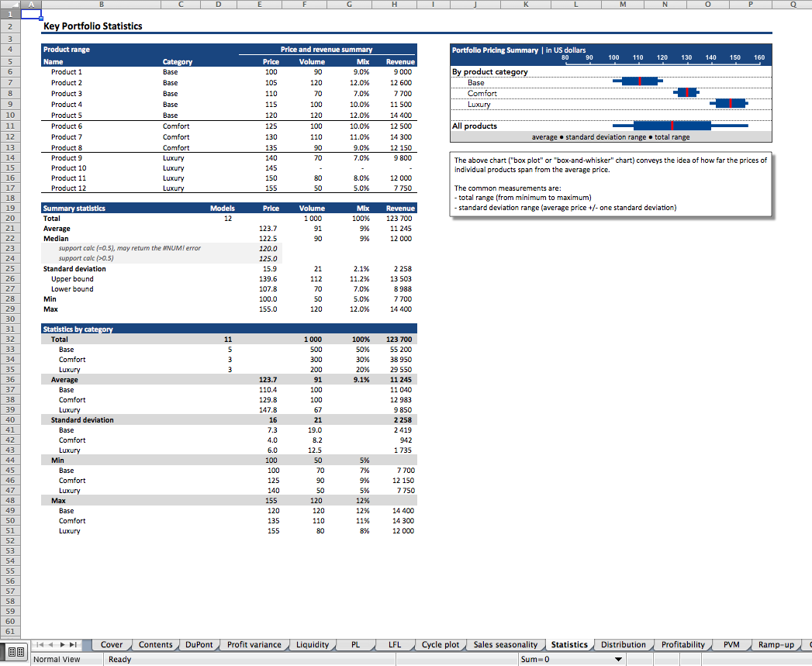Click the Select All corner box

tap(10, 4)
